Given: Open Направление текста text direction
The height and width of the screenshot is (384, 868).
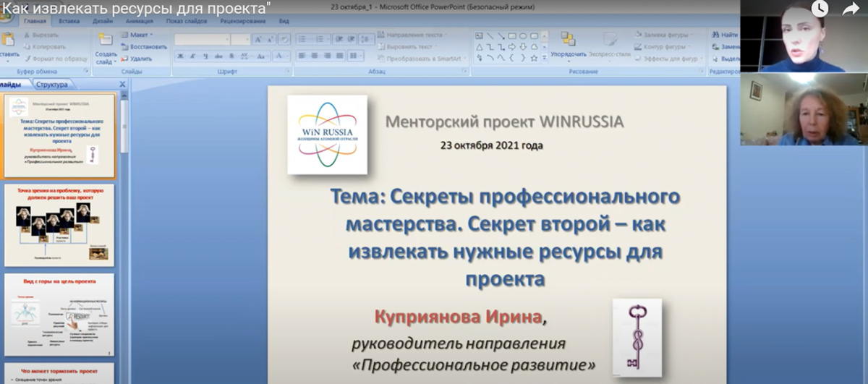Looking at the screenshot, I should tap(412, 35).
